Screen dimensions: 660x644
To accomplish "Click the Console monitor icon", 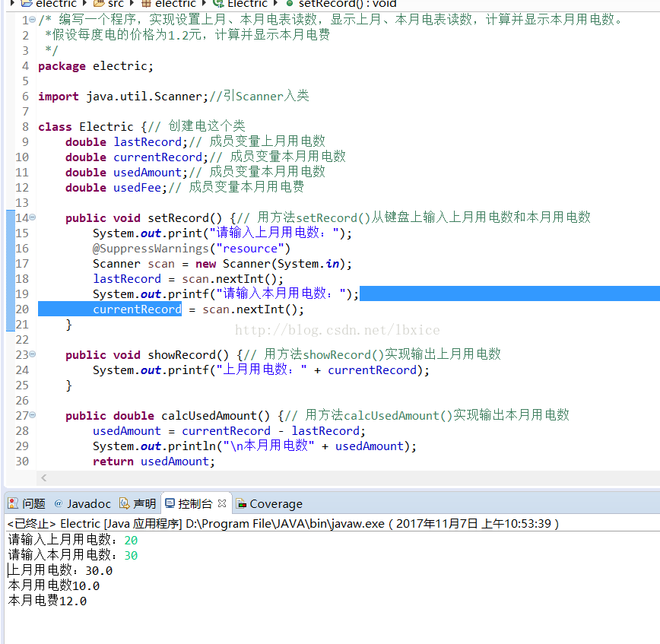I will (170, 503).
